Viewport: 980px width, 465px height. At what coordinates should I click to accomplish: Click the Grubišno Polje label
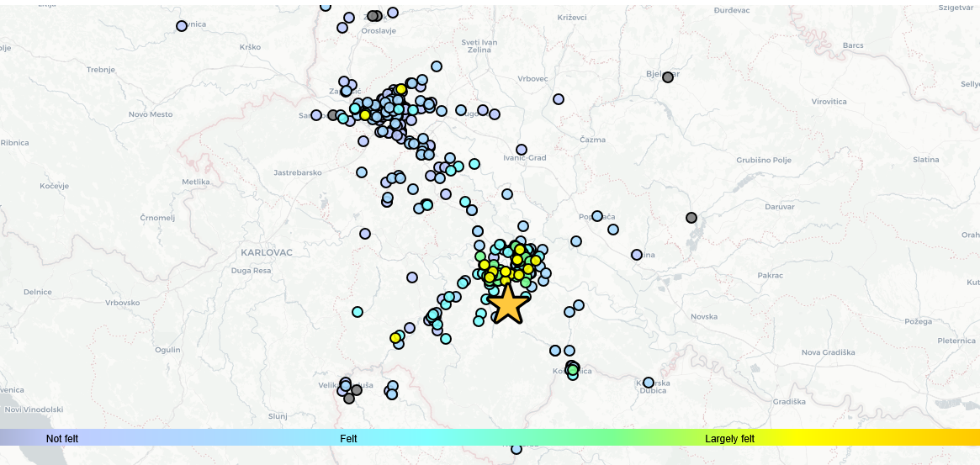click(x=764, y=161)
